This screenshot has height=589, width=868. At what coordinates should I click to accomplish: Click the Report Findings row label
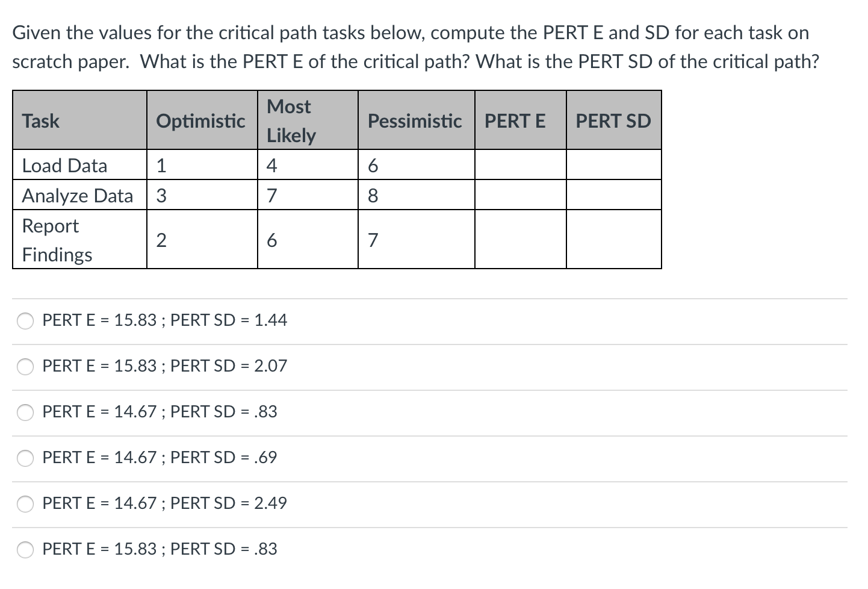[x=57, y=240]
